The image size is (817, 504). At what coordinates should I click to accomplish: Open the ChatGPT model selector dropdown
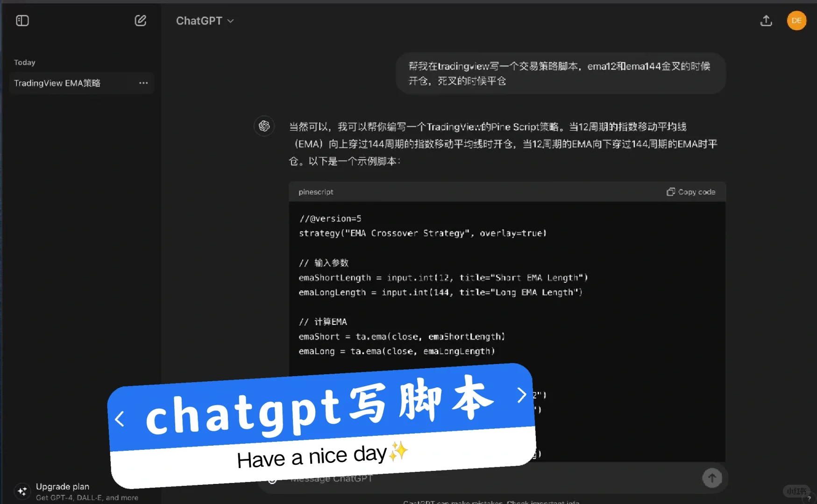(205, 21)
